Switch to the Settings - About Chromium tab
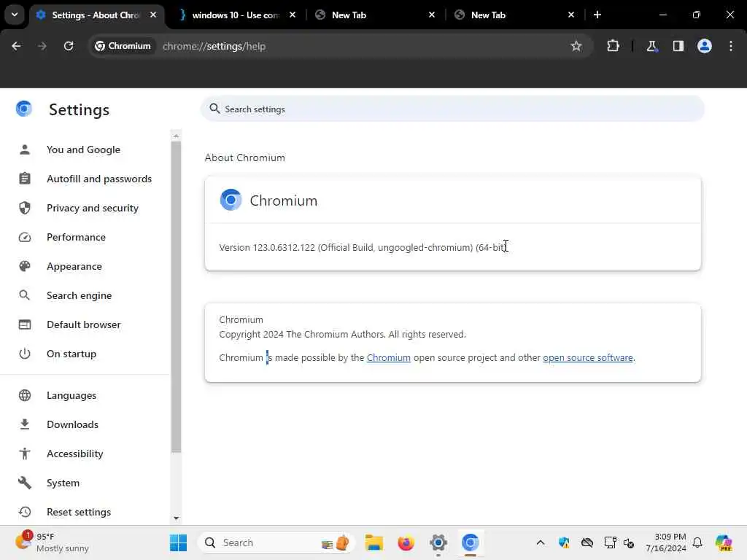 (97, 15)
